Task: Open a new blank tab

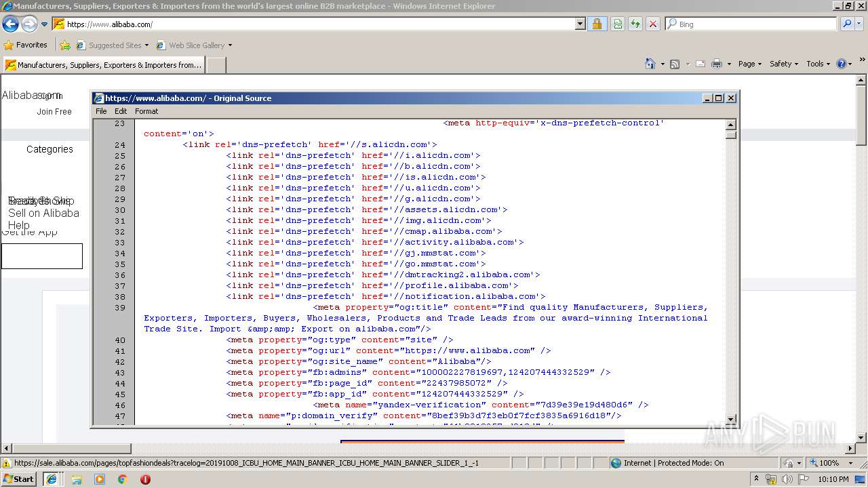Action: (x=216, y=65)
